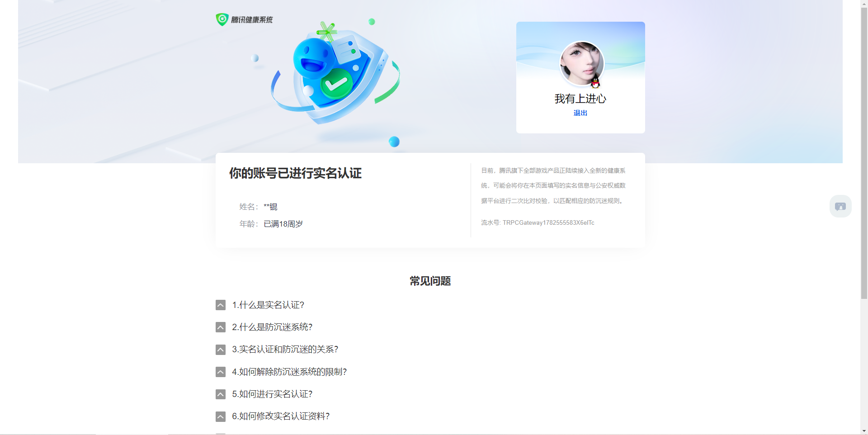Click the scrollbar down arrow
Viewport: 868px width, 435px height.
(864, 431)
